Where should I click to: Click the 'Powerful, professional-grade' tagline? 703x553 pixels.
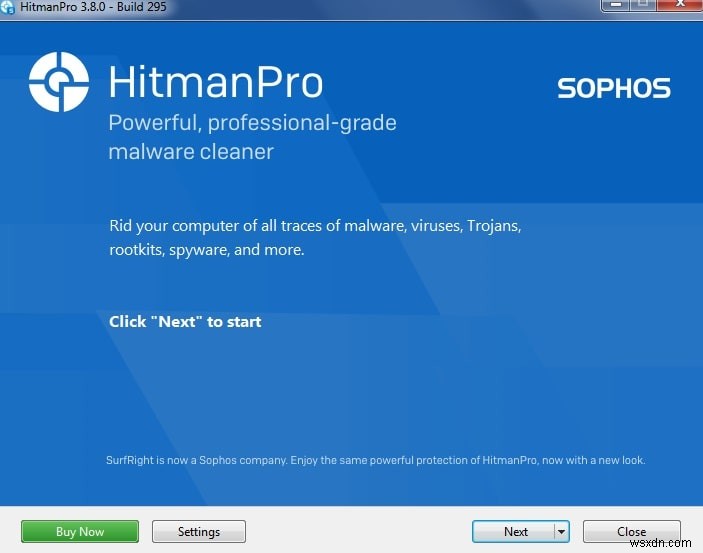252,123
